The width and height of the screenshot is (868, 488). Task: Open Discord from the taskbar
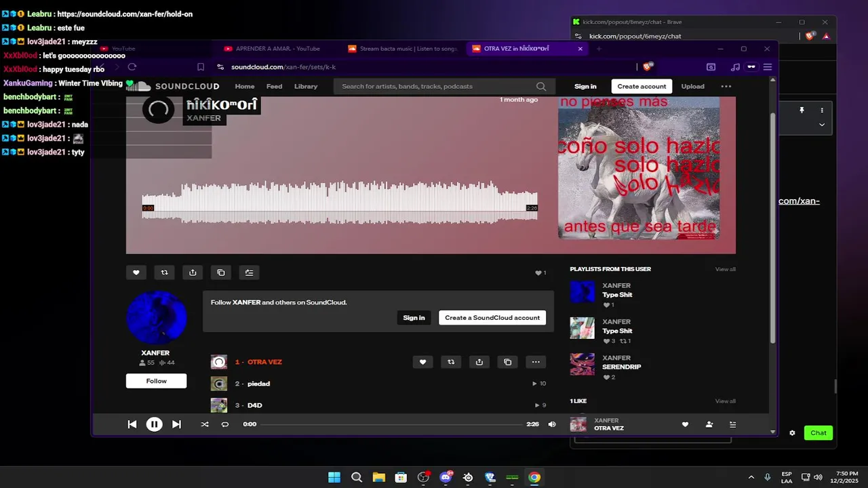pyautogui.click(x=446, y=477)
